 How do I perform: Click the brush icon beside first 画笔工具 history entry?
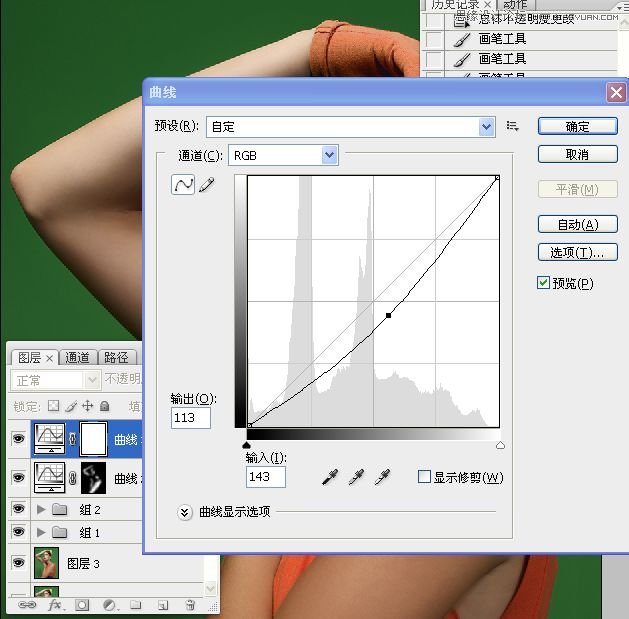point(462,40)
